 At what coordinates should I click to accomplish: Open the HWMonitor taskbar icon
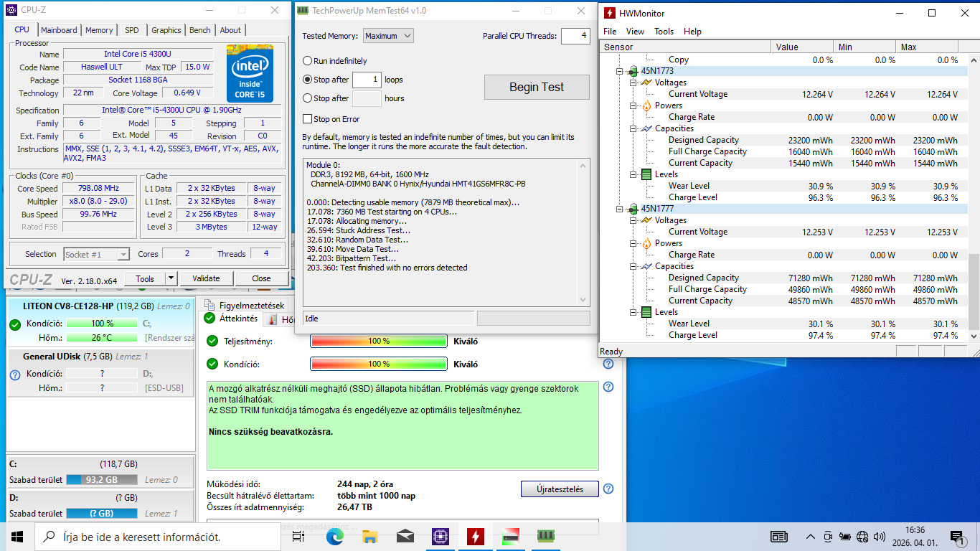[x=475, y=536]
